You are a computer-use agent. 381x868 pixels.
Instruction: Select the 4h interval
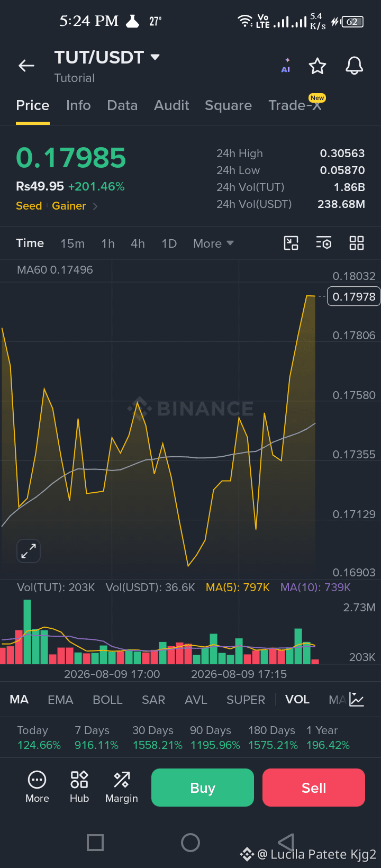pyautogui.click(x=138, y=243)
